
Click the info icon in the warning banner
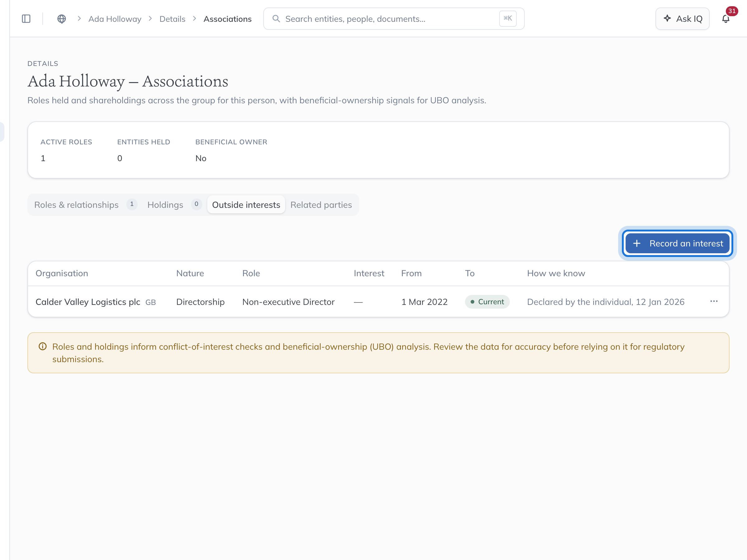tap(43, 347)
